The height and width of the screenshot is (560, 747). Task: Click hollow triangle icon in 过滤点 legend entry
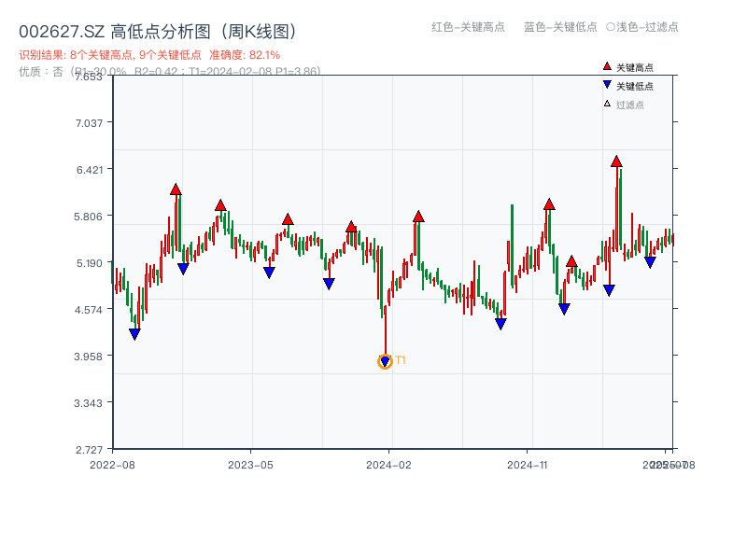(x=607, y=104)
